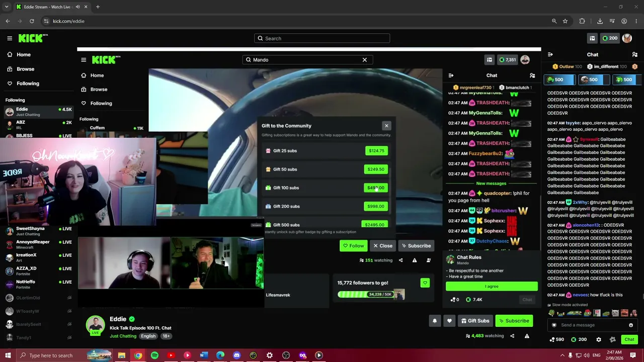Click the Windows Start button
This screenshot has height=362, width=644.
(8, 355)
